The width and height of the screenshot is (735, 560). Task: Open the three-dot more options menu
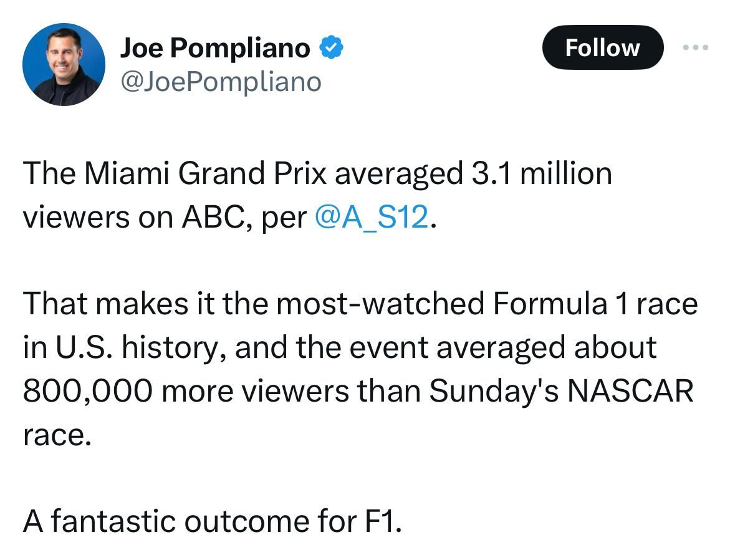(695, 47)
